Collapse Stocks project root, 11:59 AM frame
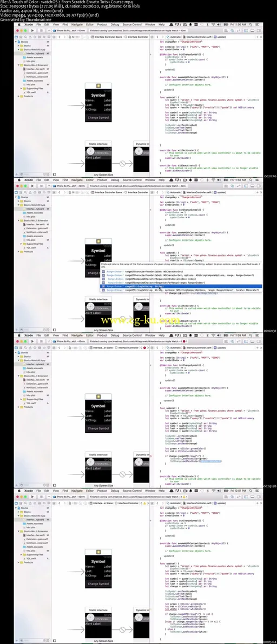Screen dimensions: 277x644 tap(16, 353)
